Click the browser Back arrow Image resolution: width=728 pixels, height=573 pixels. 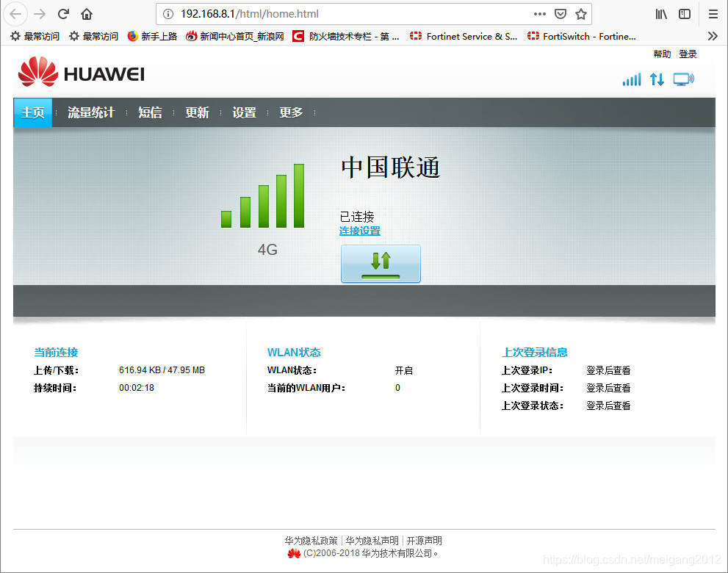[x=15, y=14]
